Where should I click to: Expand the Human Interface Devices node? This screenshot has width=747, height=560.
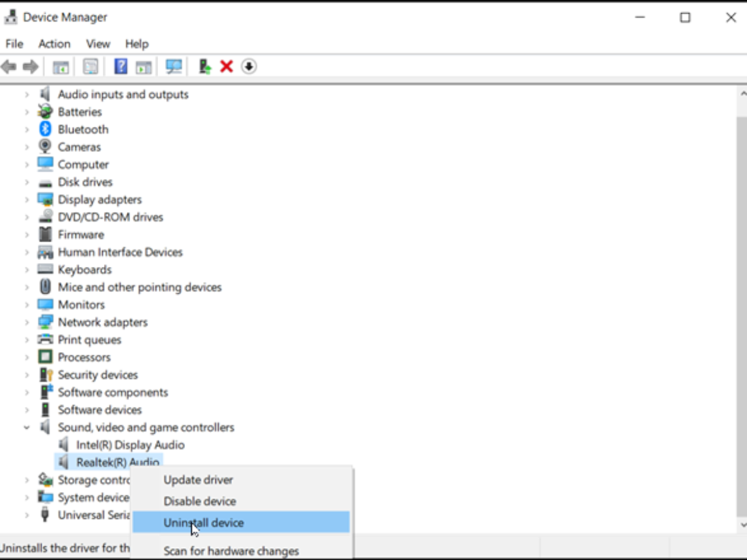[x=27, y=252]
